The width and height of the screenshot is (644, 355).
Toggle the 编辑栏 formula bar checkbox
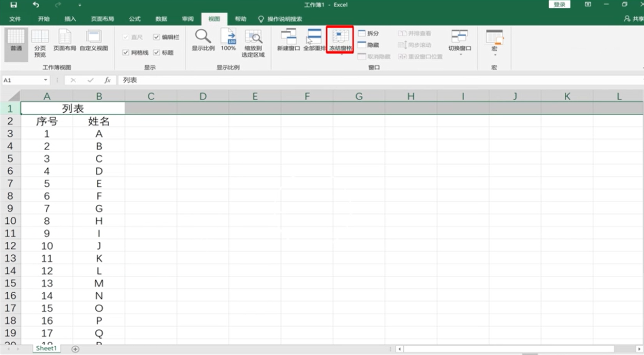(x=156, y=37)
